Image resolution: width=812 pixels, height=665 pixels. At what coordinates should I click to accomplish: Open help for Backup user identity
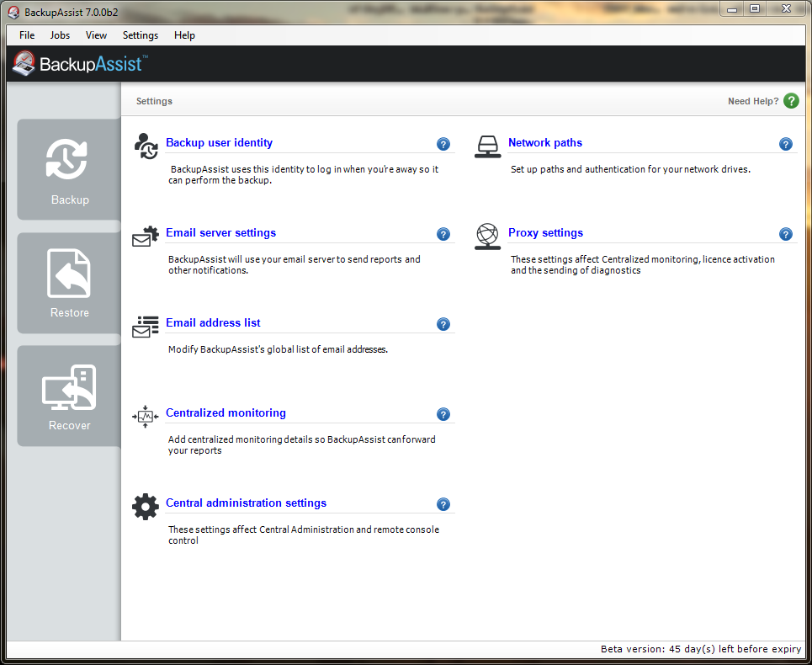[443, 144]
